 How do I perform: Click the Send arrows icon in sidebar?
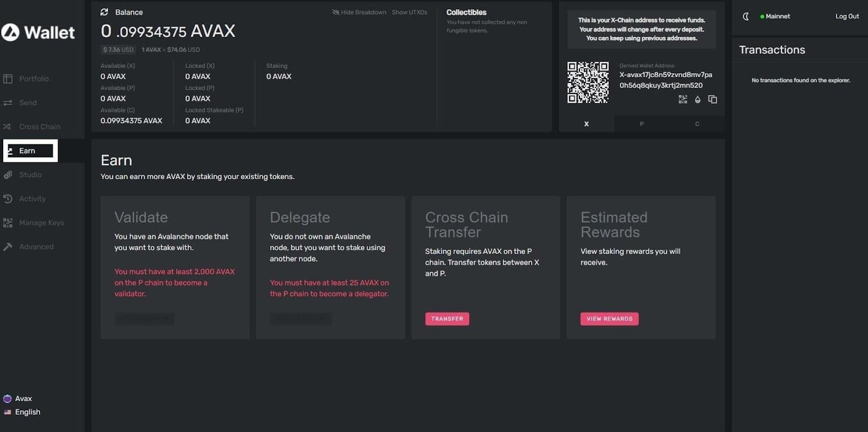(8, 103)
